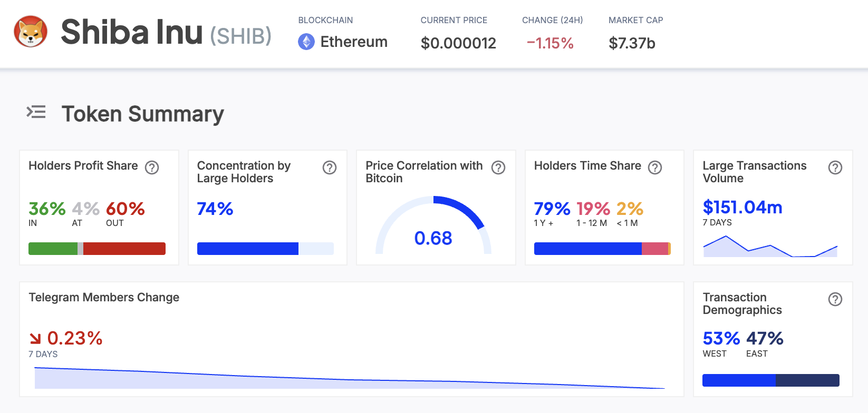Click the Holders Time Share card title
Viewport: 868px width, 413px height.
[x=587, y=166]
